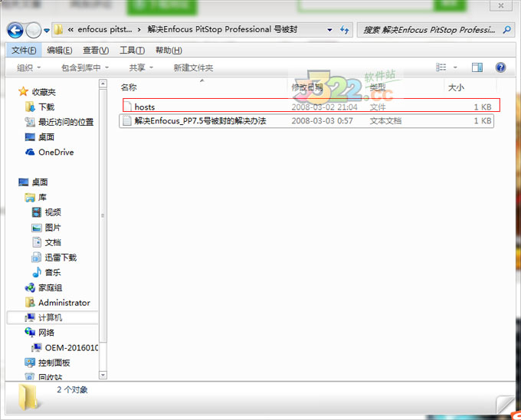Open the 编辑(E) menu

click(60, 50)
